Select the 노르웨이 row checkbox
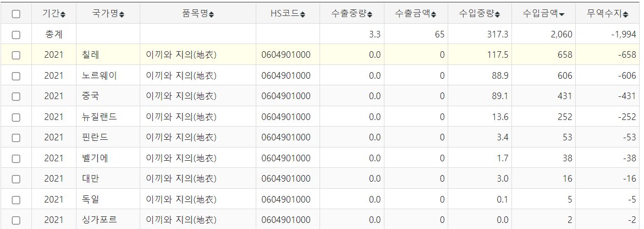Viewport: 644px width, 229px height. tap(16, 75)
